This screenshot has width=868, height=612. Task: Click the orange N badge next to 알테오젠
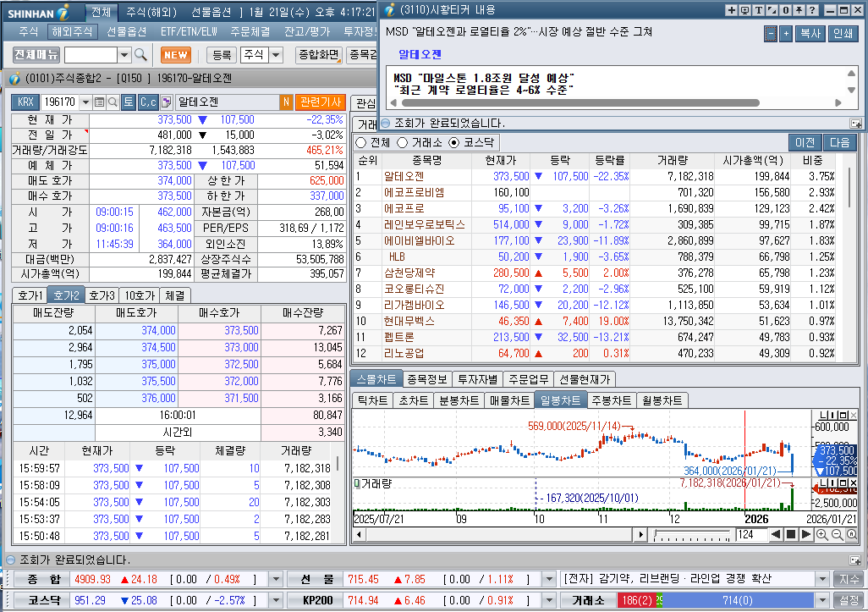(286, 102)
